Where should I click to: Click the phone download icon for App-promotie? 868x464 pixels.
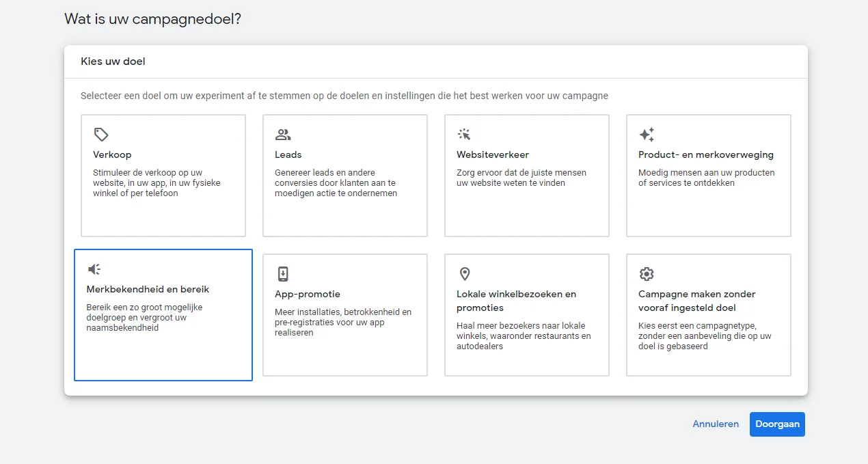(283, 274)
